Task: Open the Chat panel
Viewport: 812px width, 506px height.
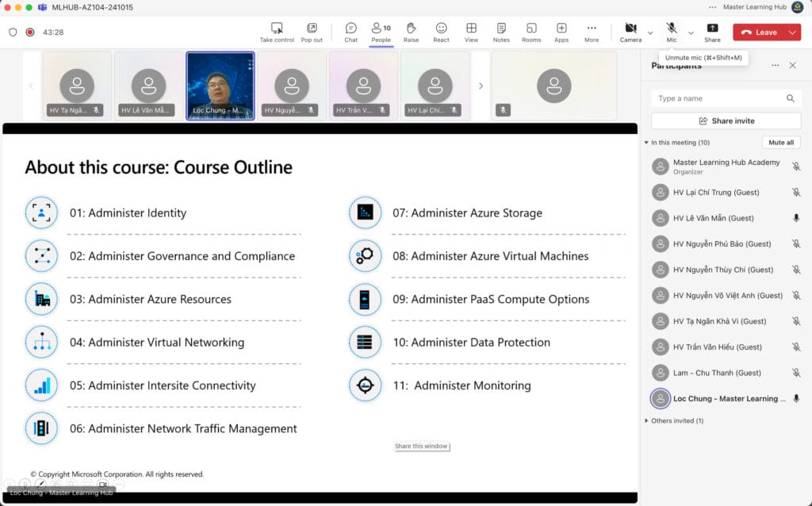Action: coord(350,32)
